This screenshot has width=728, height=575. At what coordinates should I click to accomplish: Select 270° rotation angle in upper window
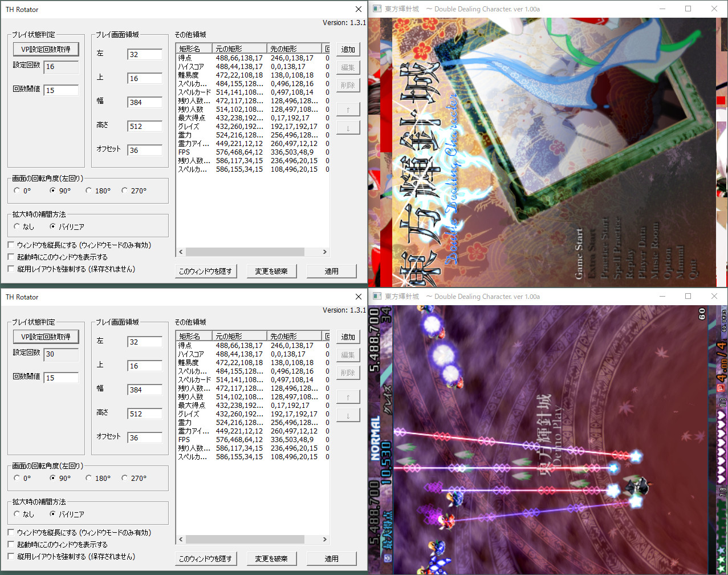tap(125, 191)
